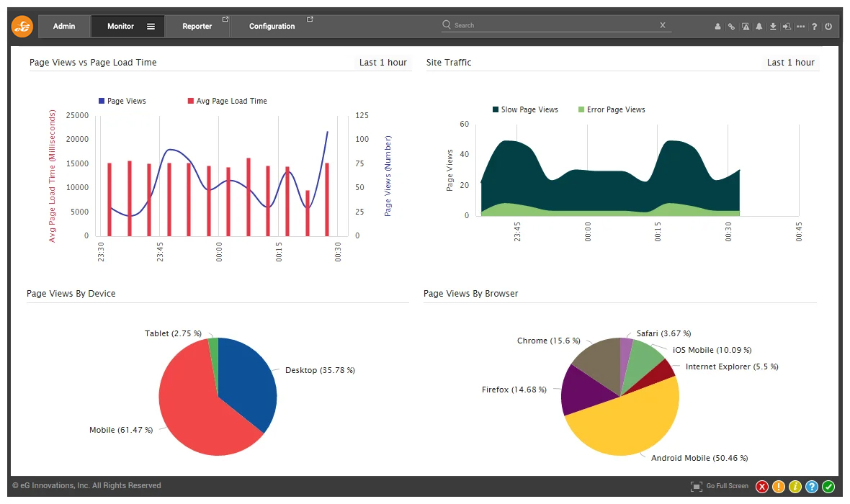This screenshot has width=850, height=504.
Task: Open the three-dots more options icon
Action: [801, 26]
